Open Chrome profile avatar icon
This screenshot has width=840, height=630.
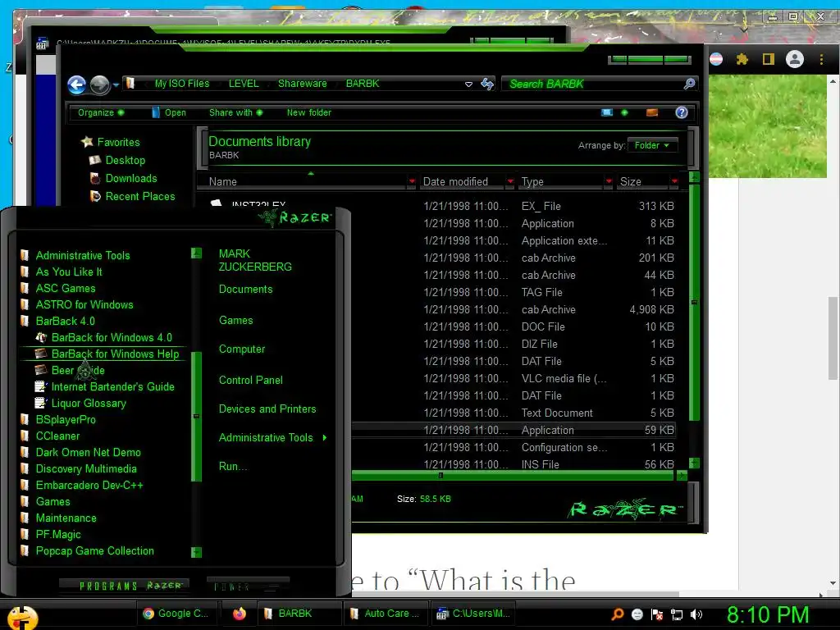(794, 59)
